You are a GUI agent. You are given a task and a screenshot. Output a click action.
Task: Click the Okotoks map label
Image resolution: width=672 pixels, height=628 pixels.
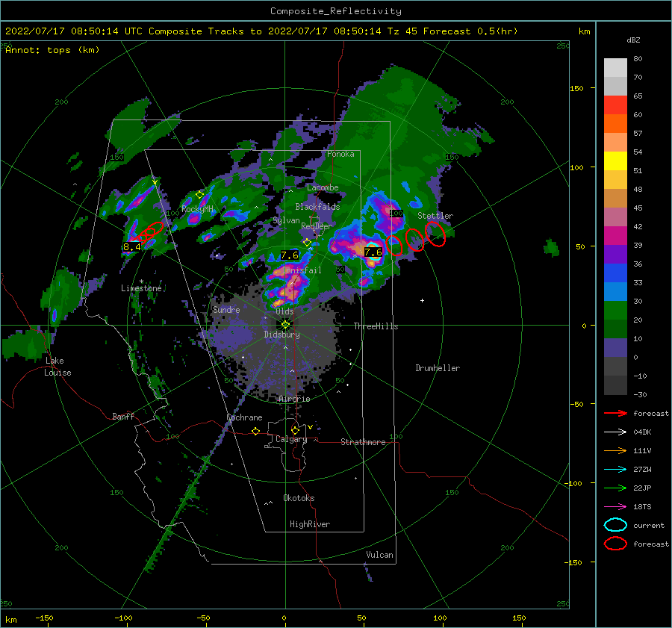[x=299, y=498]
